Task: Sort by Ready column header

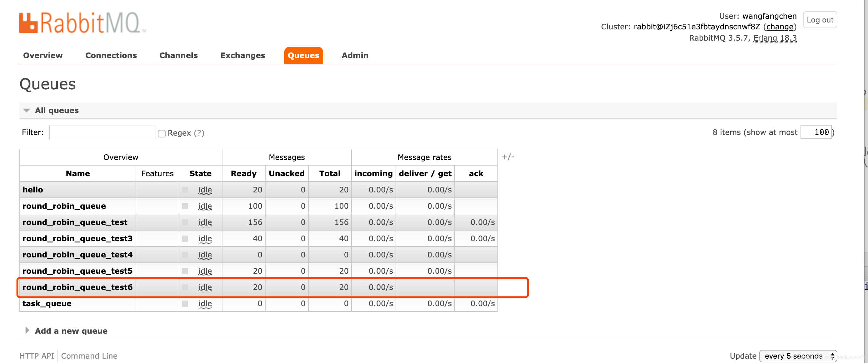Action: click(x=243, y=173)
